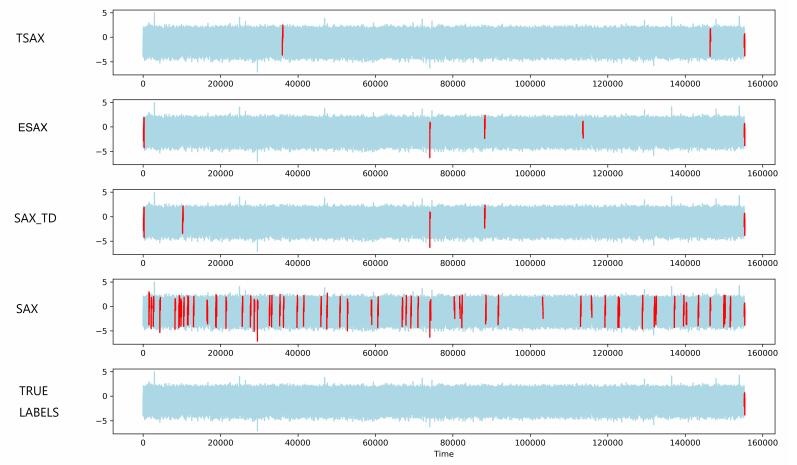Click the SAX_TD plot label
797x465 pixels.
pyautogui.click(x=38, y=218)
